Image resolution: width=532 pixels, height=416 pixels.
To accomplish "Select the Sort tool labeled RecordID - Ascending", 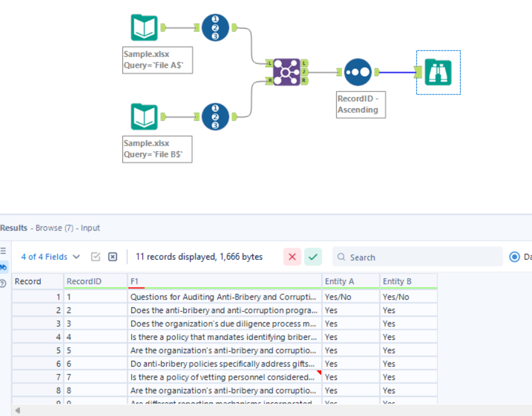I will (357, 71).
